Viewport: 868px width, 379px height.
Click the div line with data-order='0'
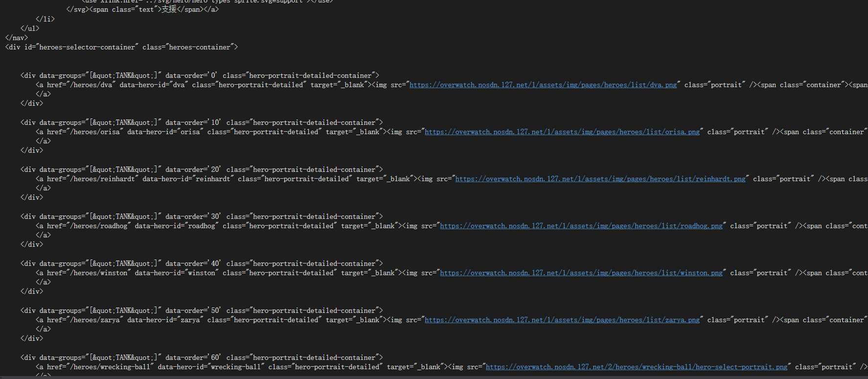[x=200, y=75]
